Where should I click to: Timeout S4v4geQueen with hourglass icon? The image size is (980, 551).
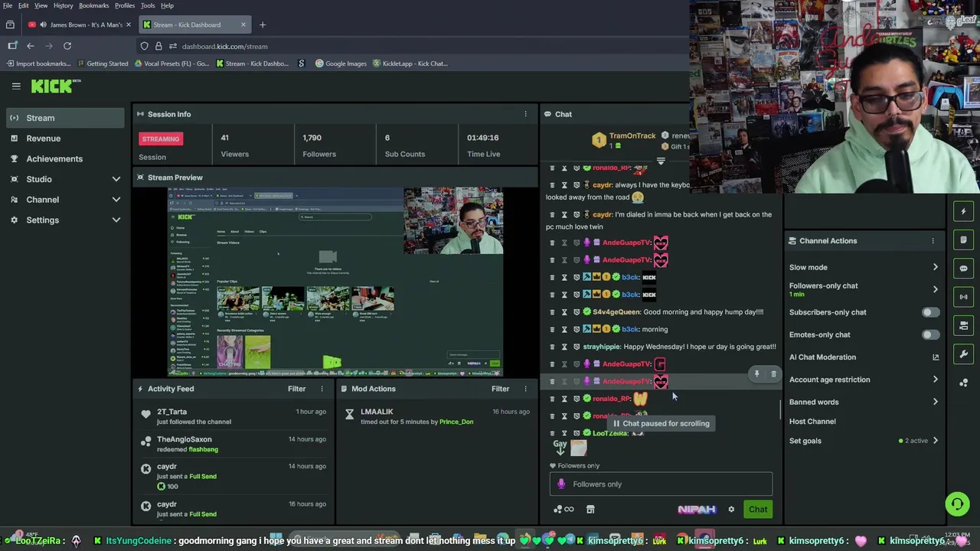tap(565, 312)
